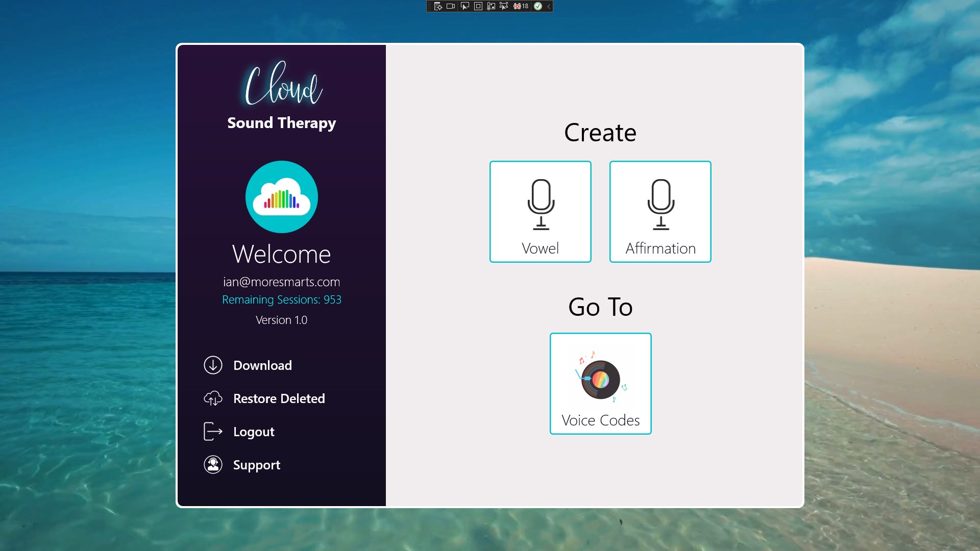Select the Download menu item
This screenshot has width=980, height=551.
pyautogui.click(x=262, y=365)
